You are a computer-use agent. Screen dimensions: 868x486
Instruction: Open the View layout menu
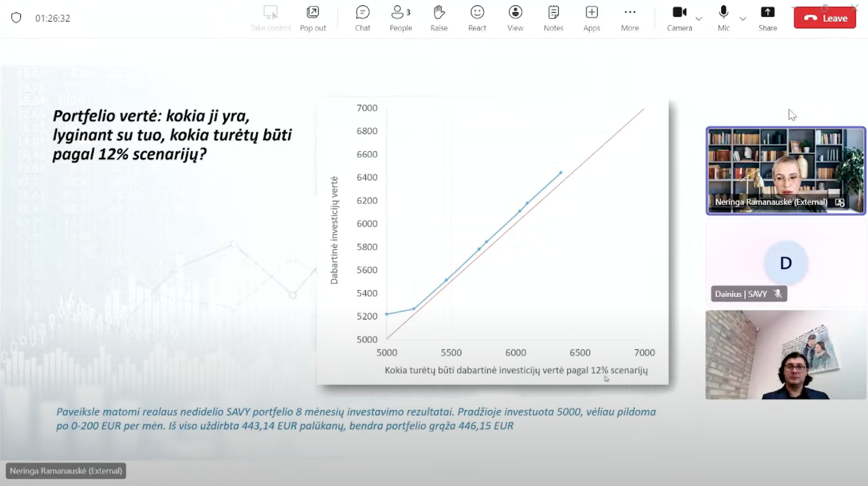(515, 18)
